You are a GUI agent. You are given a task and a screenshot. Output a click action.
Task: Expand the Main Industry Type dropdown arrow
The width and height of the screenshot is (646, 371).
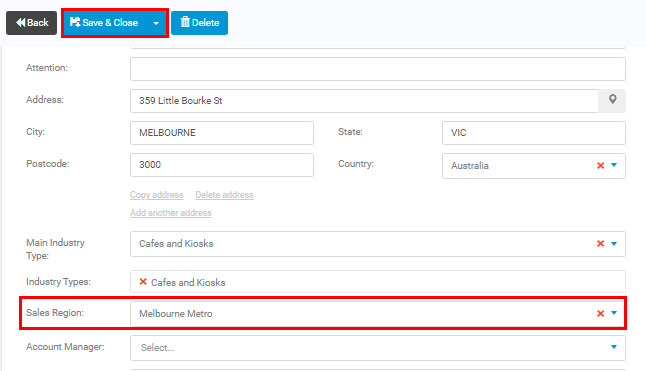click(x=614, y=244)
